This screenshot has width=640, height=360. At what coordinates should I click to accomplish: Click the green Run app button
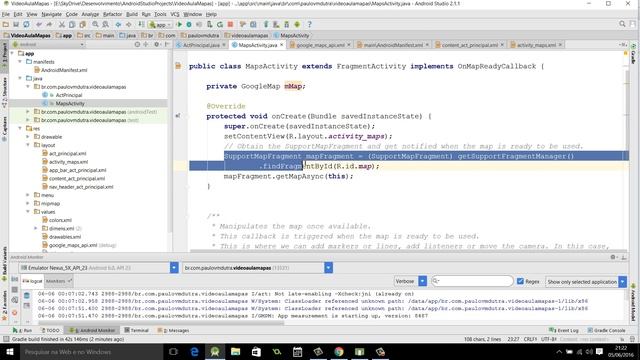click(x=179, y=24)
